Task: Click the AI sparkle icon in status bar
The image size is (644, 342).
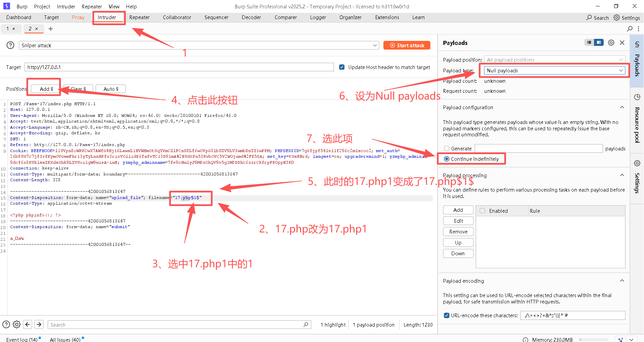Action: tap(621, 339)
